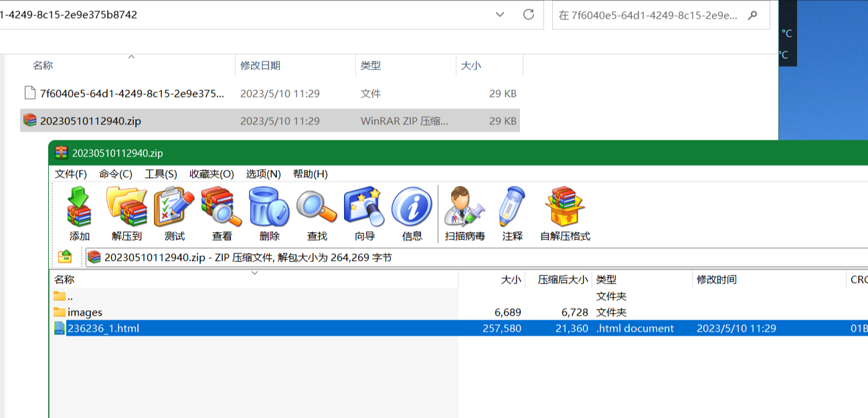Screen dimensions: 868x418
Task: Open the File (文件) menu
Action: pos(71,174)
